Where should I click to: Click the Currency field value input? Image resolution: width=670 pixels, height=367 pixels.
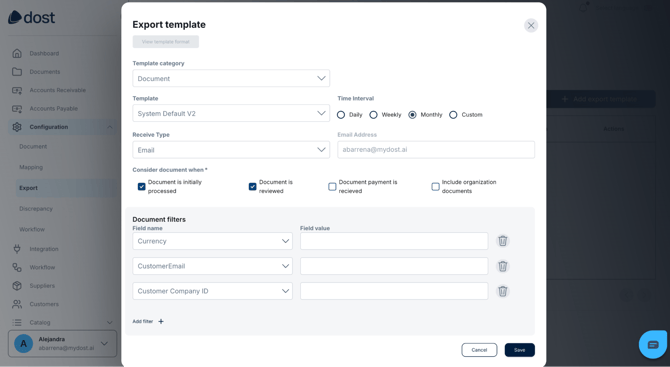(x=394, y=241)
